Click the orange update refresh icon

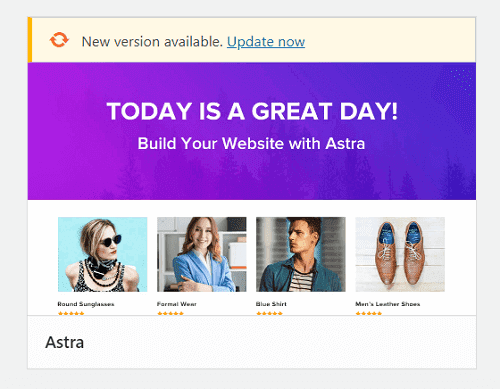59,40
